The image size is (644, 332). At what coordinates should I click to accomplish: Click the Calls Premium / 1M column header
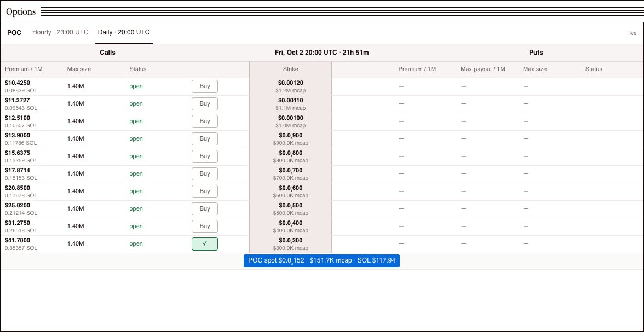[x=24, y=69]
